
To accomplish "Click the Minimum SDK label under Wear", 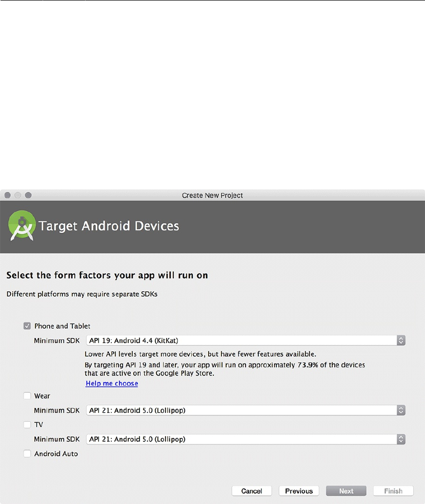I will pos(56,411).
